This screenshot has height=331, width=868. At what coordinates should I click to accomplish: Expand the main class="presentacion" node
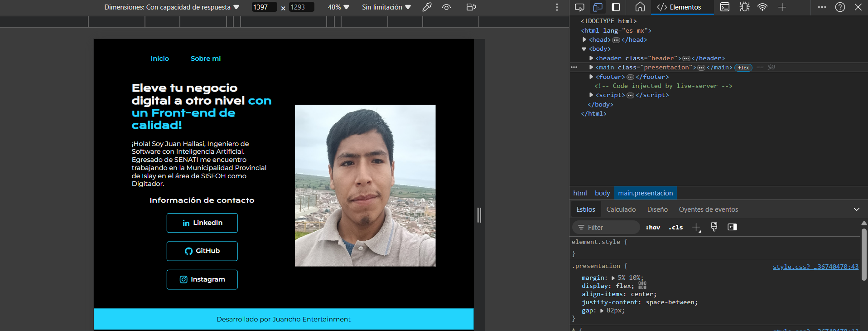click(x=591, y=67)
